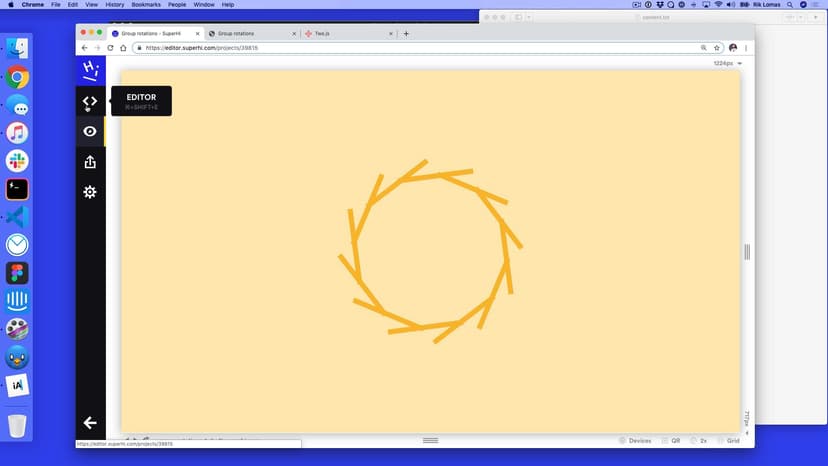Open the code Editor view

point(90,101)
